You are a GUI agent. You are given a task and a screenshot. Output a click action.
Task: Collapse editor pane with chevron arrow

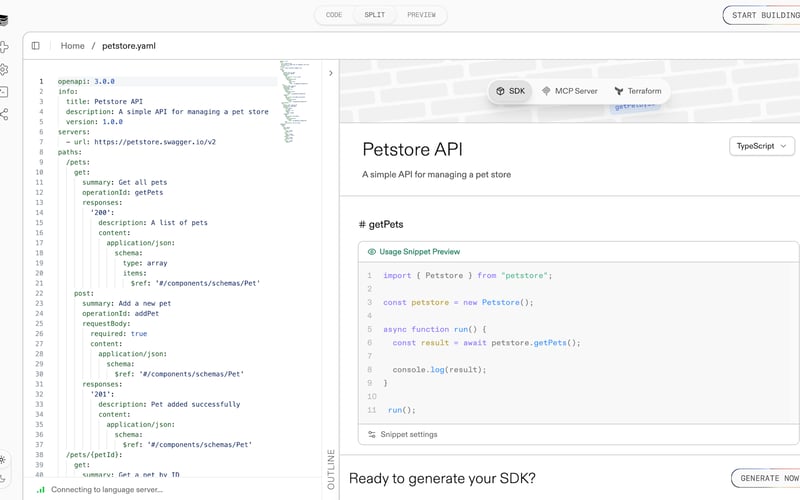[x=331, y=73]
